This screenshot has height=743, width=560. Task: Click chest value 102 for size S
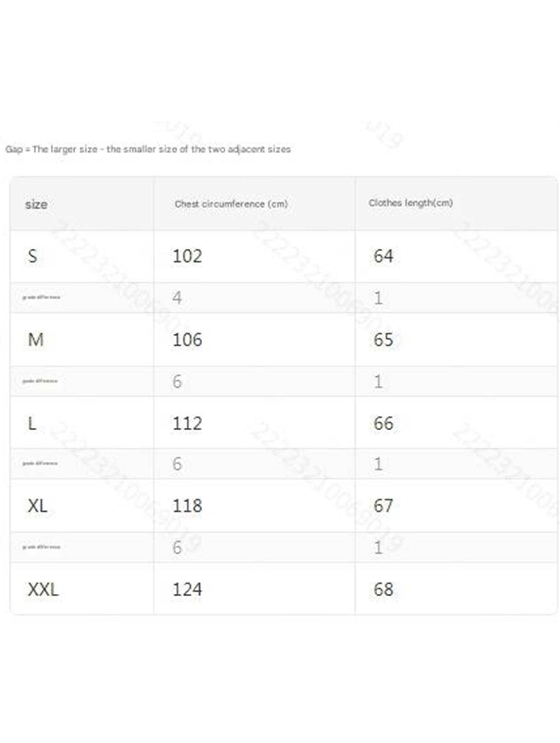tap(187, 256)
